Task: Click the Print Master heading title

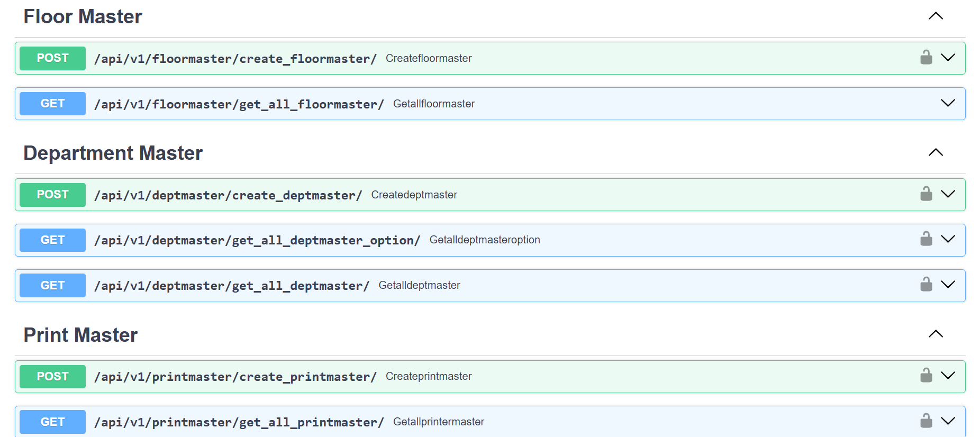Action: point(80,335)
